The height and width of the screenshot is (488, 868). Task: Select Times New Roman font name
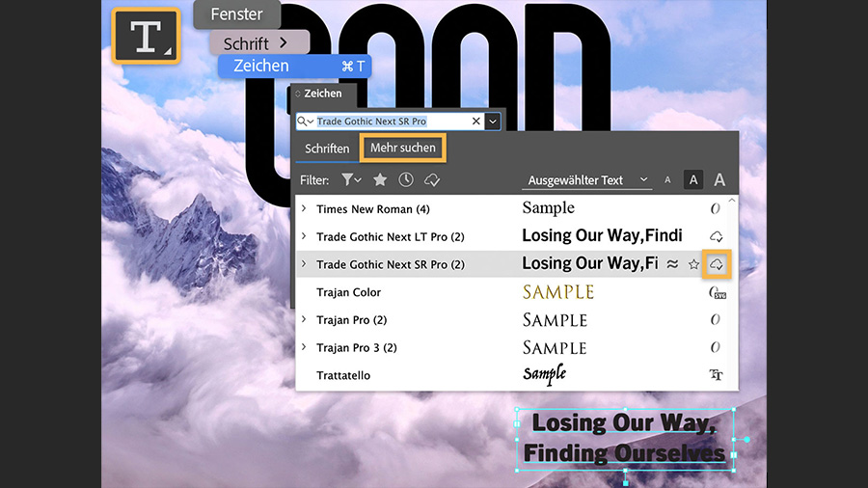pyautogui.click(x=372, y=209)
